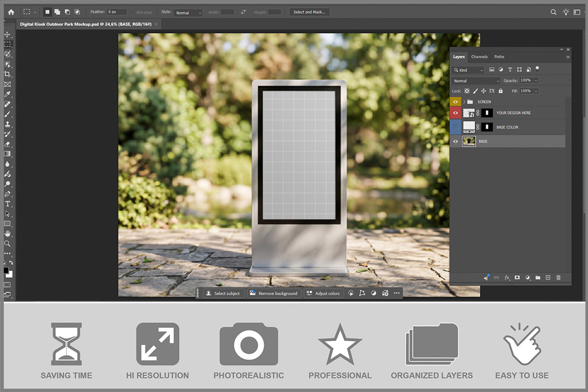Click Remove background button
The image size is (588, 392).
(x=273, y=293)
